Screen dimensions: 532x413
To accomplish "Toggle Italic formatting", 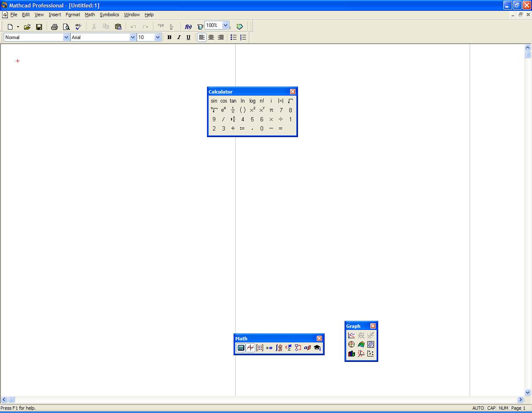I will pos(179,37).
